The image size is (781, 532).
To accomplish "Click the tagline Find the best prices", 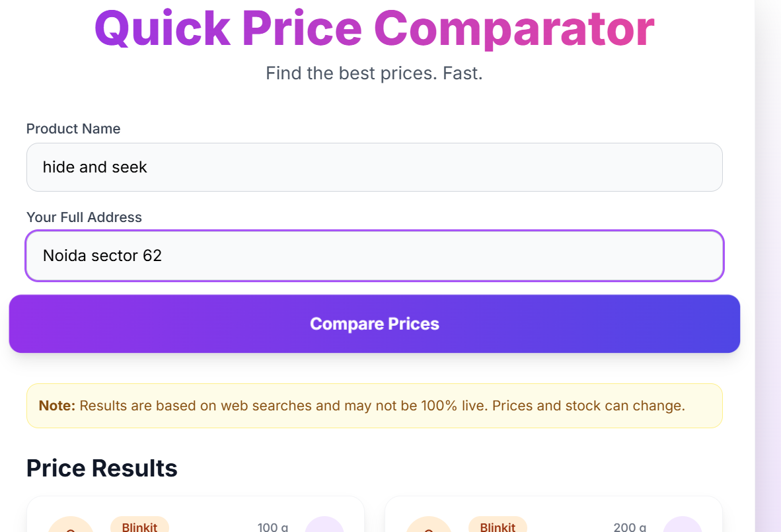I will coord(374,73).
